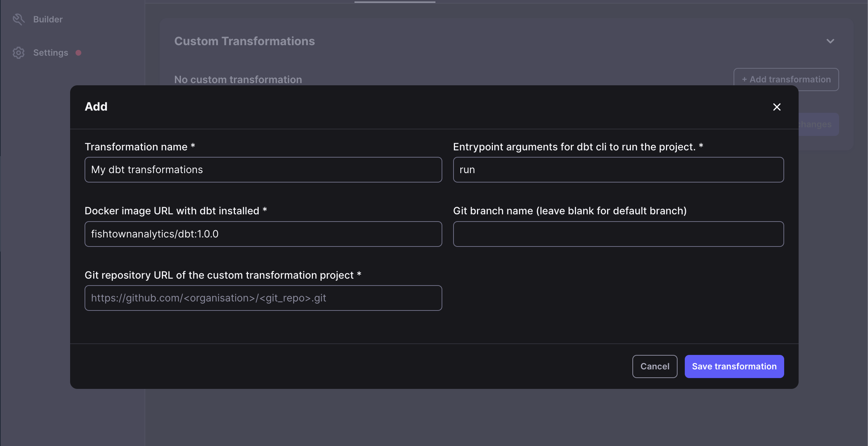Click the Save transformation button
Viewport: 868px width, 446px height.
pos(734,366)
